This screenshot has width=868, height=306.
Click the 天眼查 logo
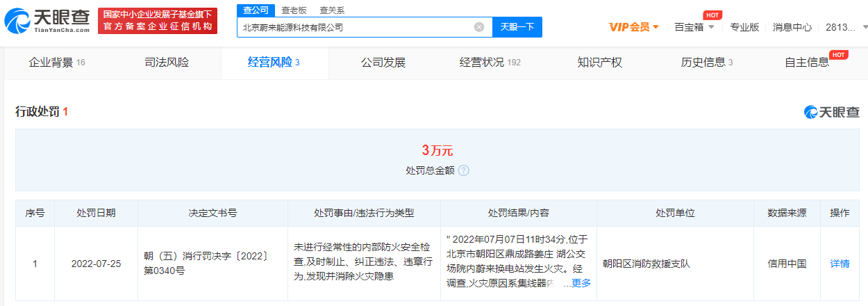point(47,21)
